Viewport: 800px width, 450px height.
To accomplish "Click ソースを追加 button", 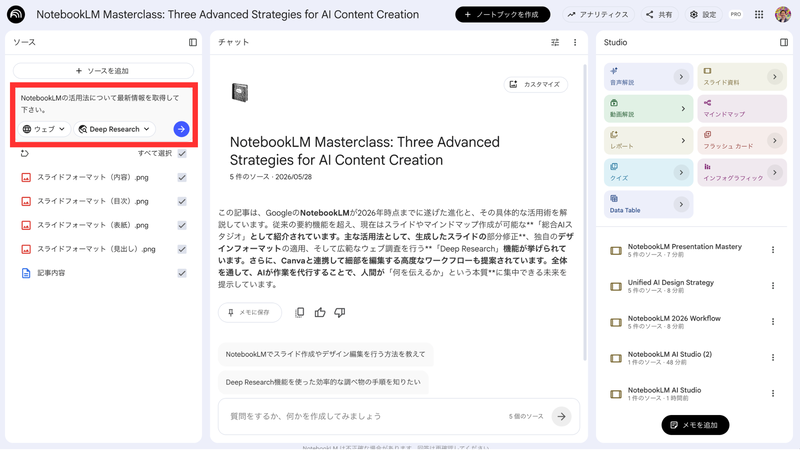I will [103, 71].
